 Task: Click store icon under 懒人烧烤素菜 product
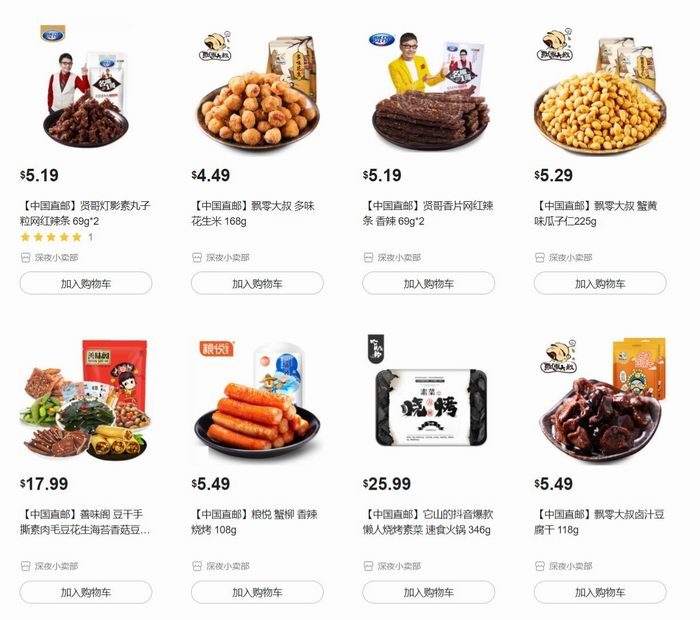(x=368, y=566)
